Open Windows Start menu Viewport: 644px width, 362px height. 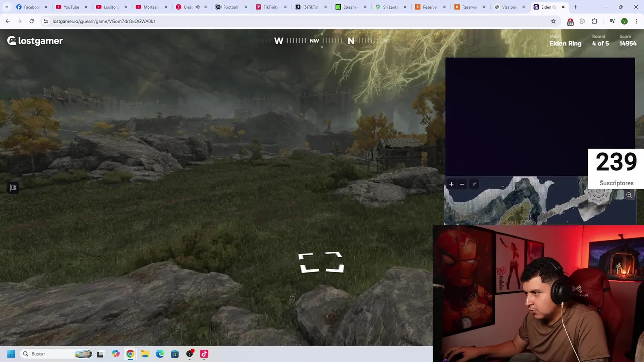click(x=11, y=354)
